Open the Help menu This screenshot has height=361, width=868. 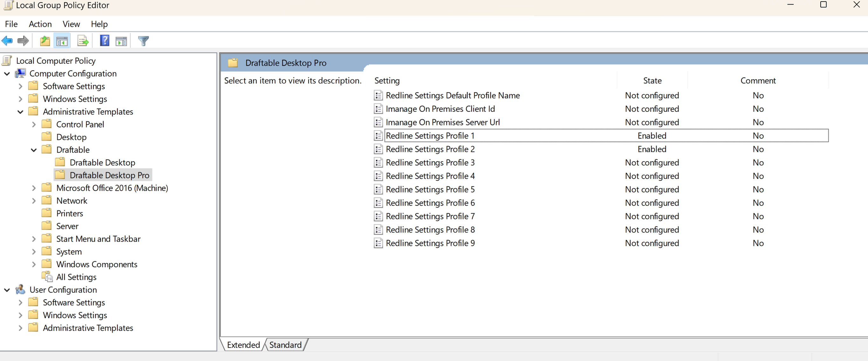pyautogui.click(x=99, y=24)
